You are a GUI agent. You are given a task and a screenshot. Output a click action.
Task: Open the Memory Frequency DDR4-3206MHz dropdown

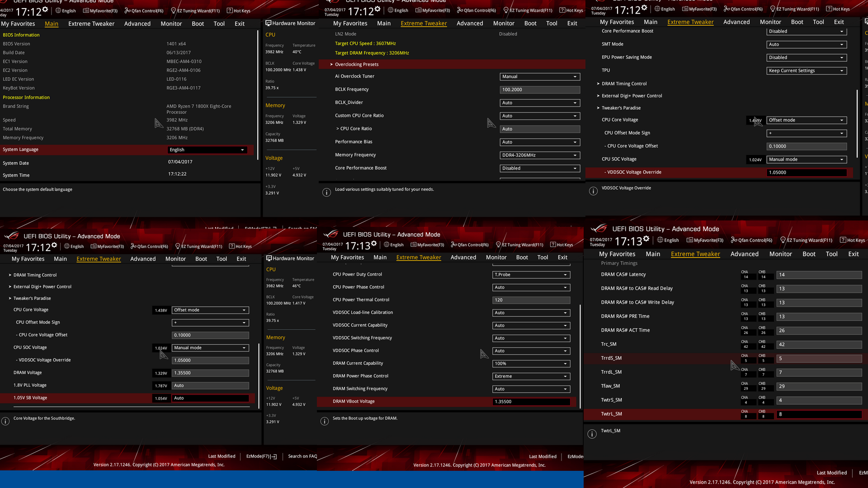coord(540,155)
